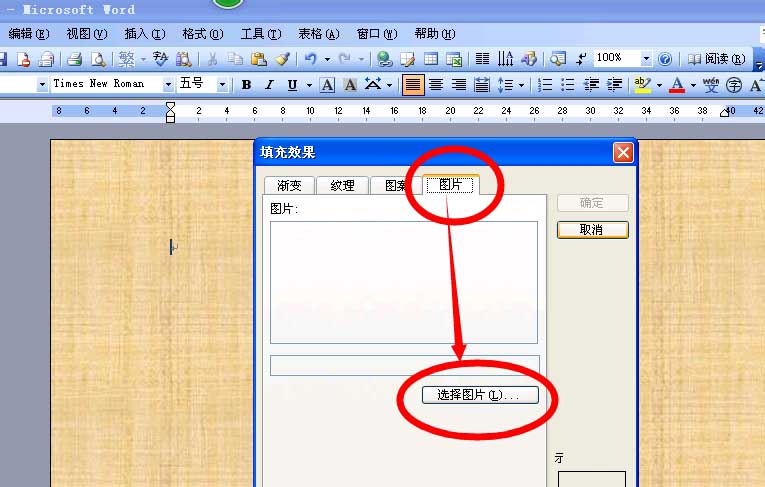Viewport: 765px width, 487px height.
Task: Click the picture file name field
Action: click(404, 365)
